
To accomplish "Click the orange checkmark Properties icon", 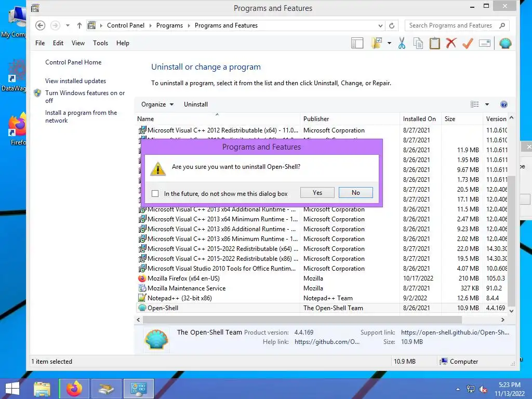I will click(468, 43).
